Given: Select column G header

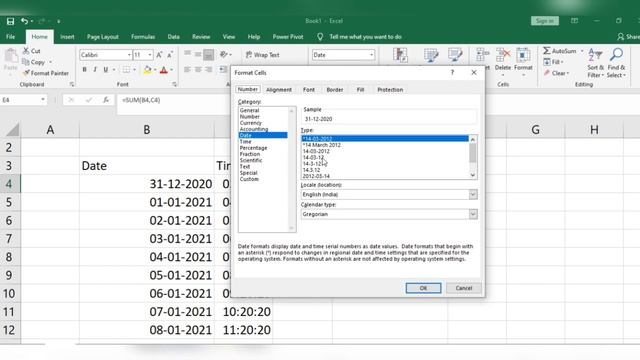Looking at the screenshot, I should click(x=536, y=130).
